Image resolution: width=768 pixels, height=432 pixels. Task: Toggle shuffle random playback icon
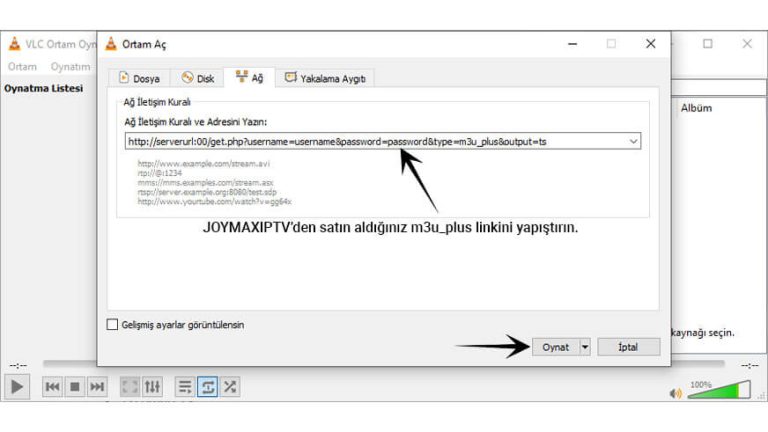point(229,387)
